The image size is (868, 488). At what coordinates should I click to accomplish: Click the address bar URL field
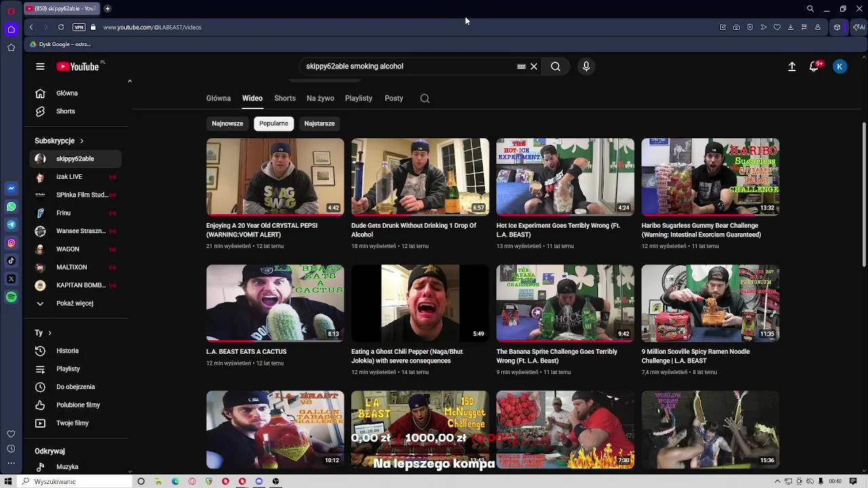407,27
